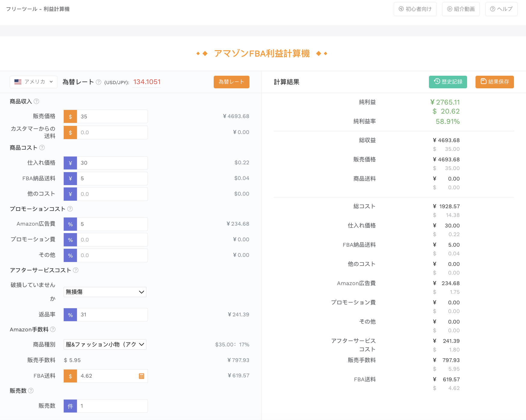Click percent icon for プロモーション費

[70, 240]
